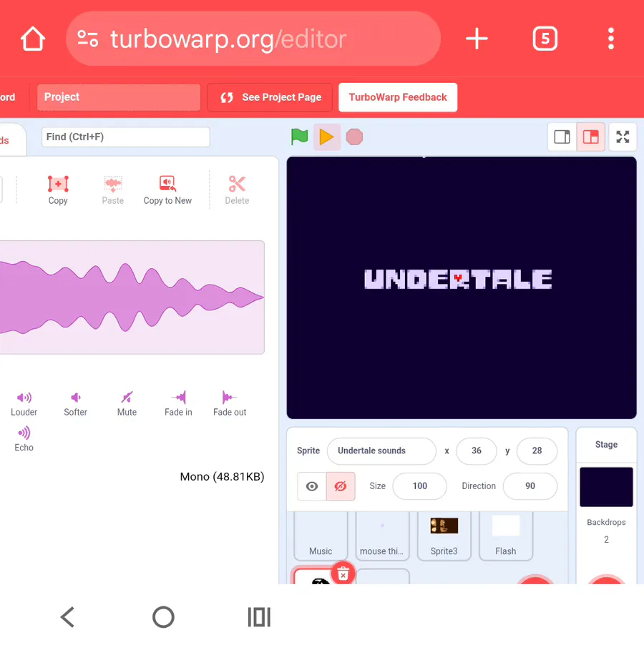Select the mouse thi... sprite
Image resolution: width=644 pixels, height=650 pixels.
coord(382,536)
